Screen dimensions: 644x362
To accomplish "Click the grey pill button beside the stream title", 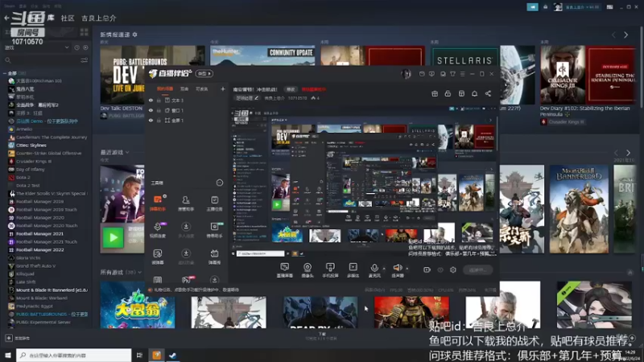I will 291,89.
